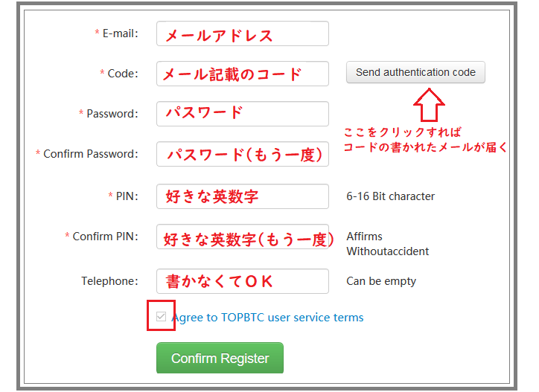
Task: Click the "6-16 Bit character" hint text
Action: (x=391, y=196)
